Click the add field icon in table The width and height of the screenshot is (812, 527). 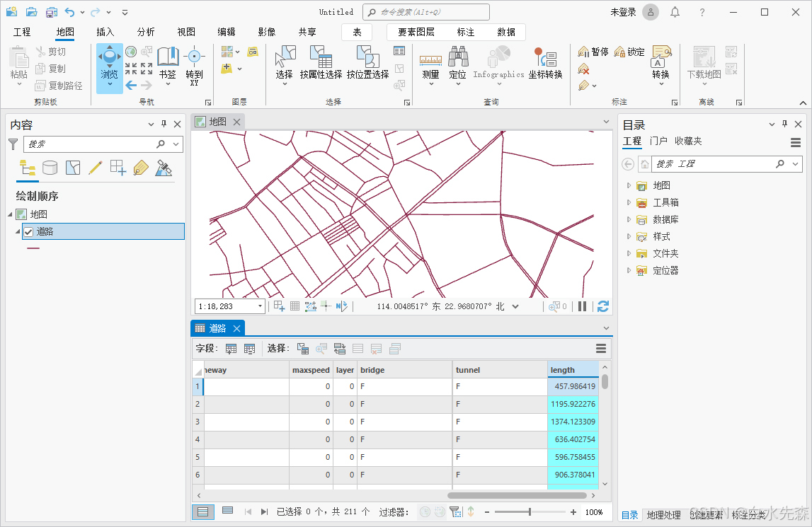pyautogui.click(x=231, y=349)
